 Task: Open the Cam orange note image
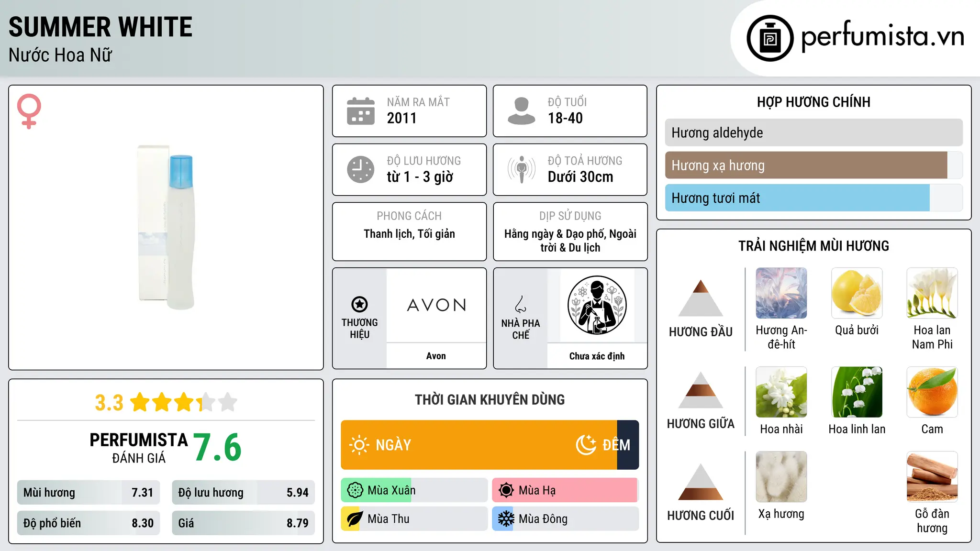[932, 392]
